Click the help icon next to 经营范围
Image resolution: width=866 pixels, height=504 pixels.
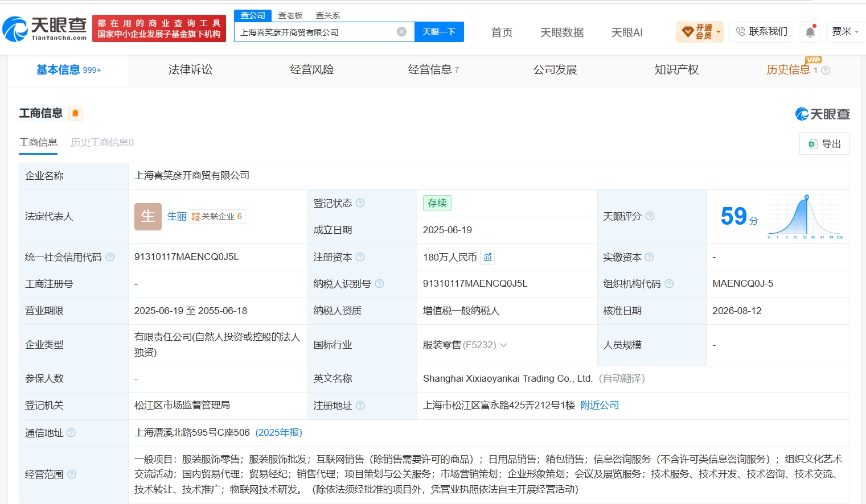tap(72, 474)
